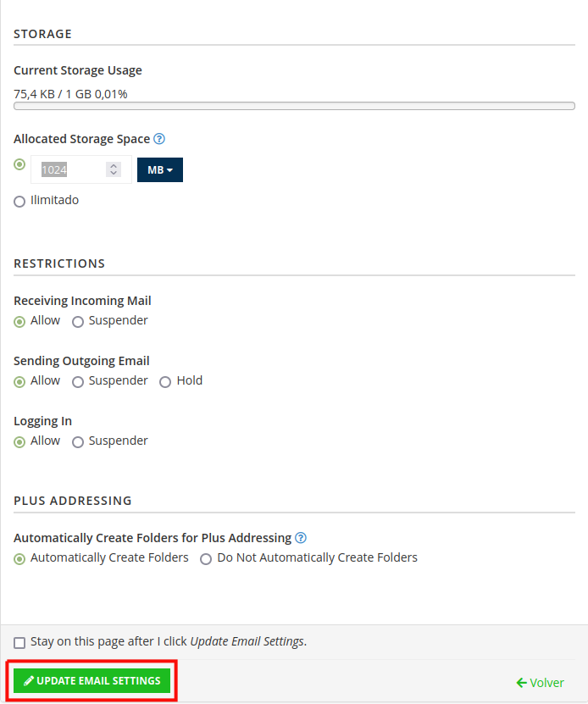Click Plus Addressing help question icon

(x=301, y=537)
